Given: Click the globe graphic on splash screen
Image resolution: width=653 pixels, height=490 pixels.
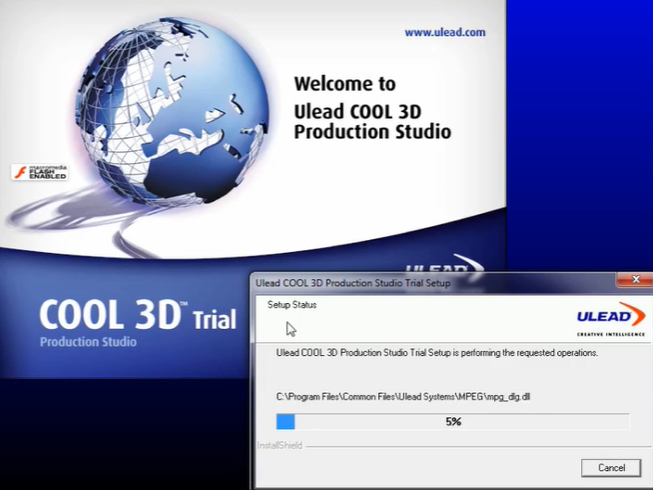Looking at the screenshot, I should pos(172,110).
